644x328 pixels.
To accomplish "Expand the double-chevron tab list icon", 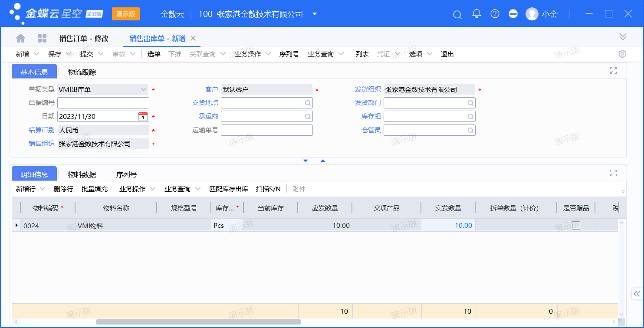I will pos(623,36).
